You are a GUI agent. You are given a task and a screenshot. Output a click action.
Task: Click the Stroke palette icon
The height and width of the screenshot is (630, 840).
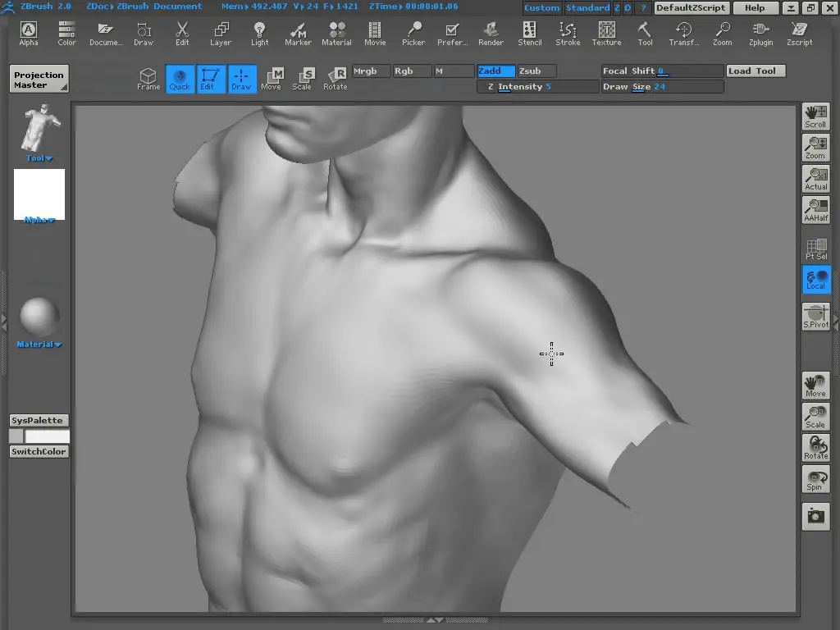point(568,33)
